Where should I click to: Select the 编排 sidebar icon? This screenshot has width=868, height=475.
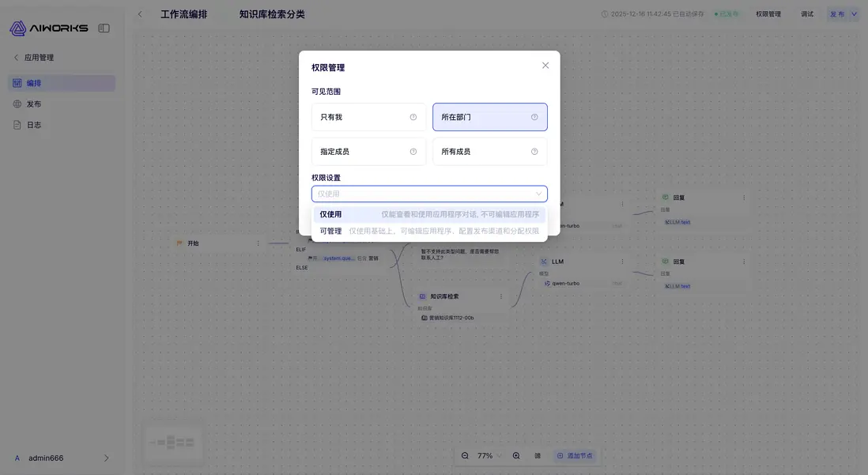[17, 82]
